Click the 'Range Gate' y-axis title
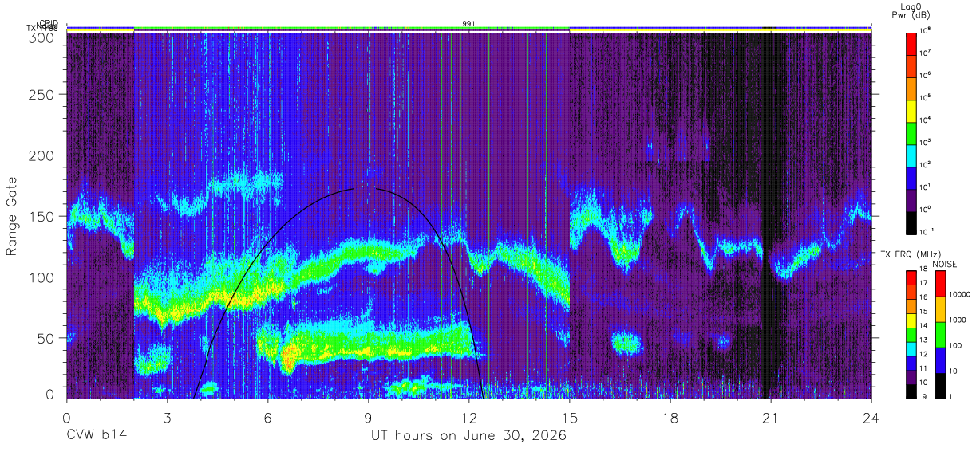This screenshot has height=452, width=980. [13, 217]
